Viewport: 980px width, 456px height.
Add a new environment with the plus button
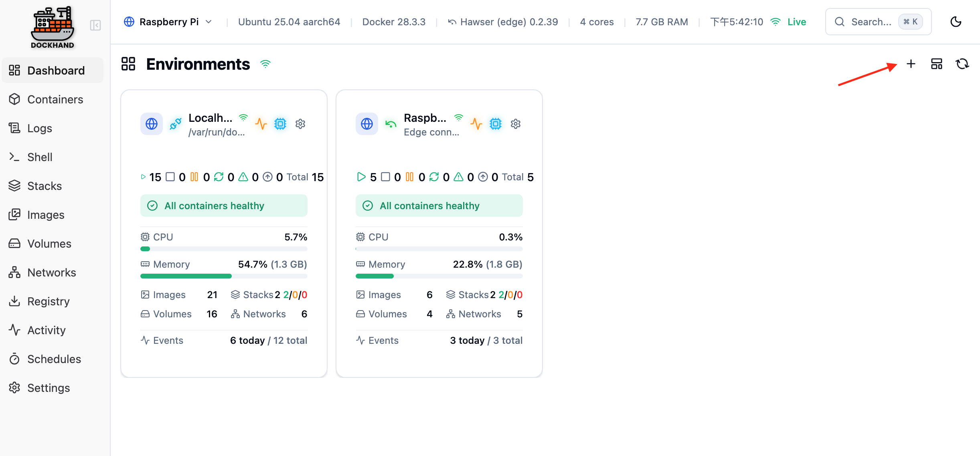coord(911,64)
